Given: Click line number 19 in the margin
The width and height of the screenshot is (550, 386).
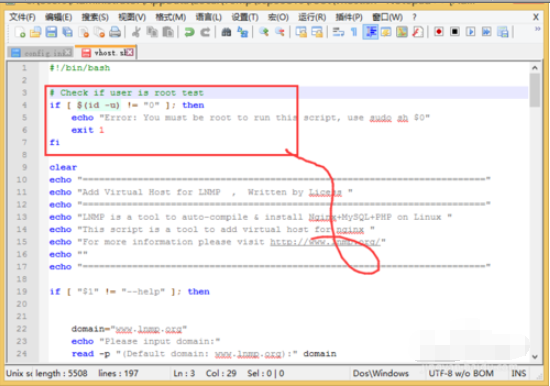Looking at the screenshot, I should click(x=22, y=292).
